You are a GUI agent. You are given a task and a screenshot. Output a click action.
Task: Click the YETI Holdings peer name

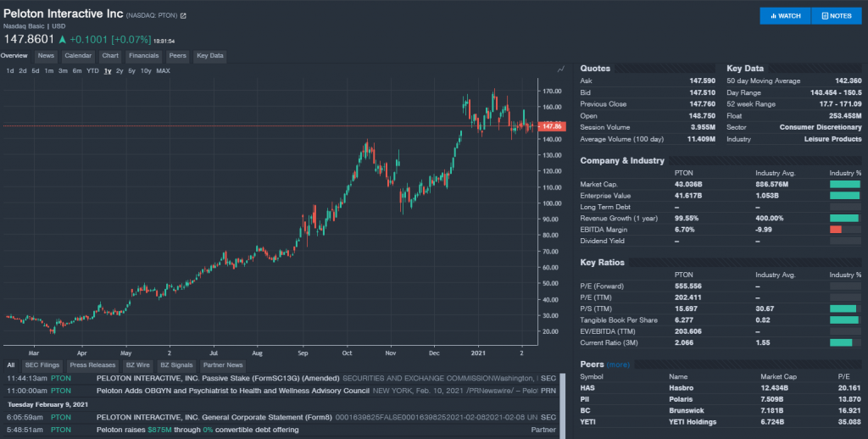pos(693,422)
